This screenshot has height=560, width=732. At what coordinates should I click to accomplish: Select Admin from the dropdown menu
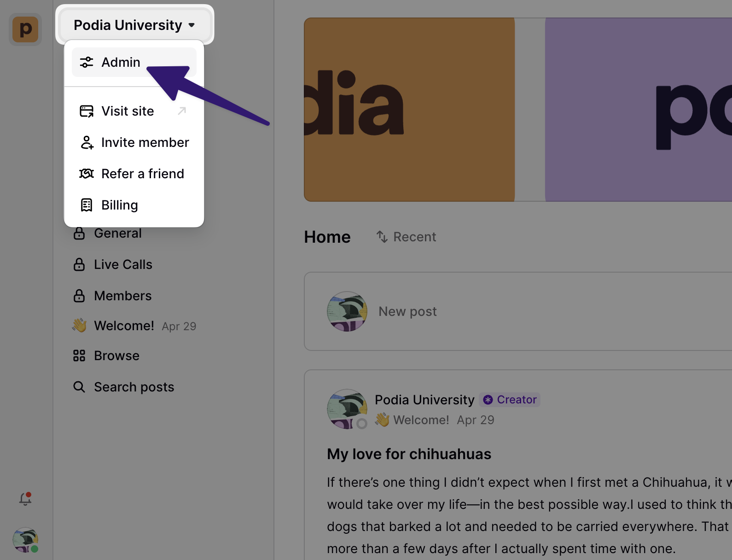[x=134, y=62]
